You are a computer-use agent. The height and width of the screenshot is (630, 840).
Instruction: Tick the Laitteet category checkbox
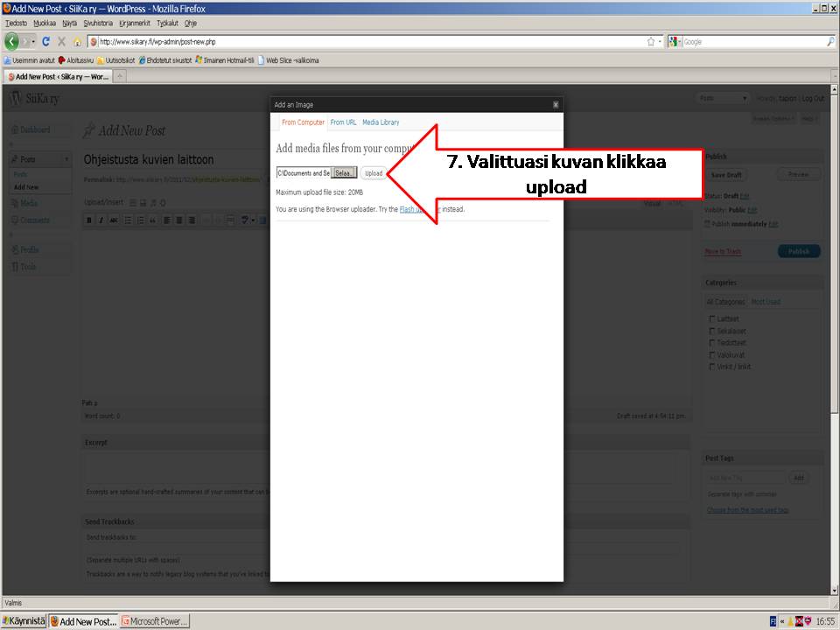712,319
